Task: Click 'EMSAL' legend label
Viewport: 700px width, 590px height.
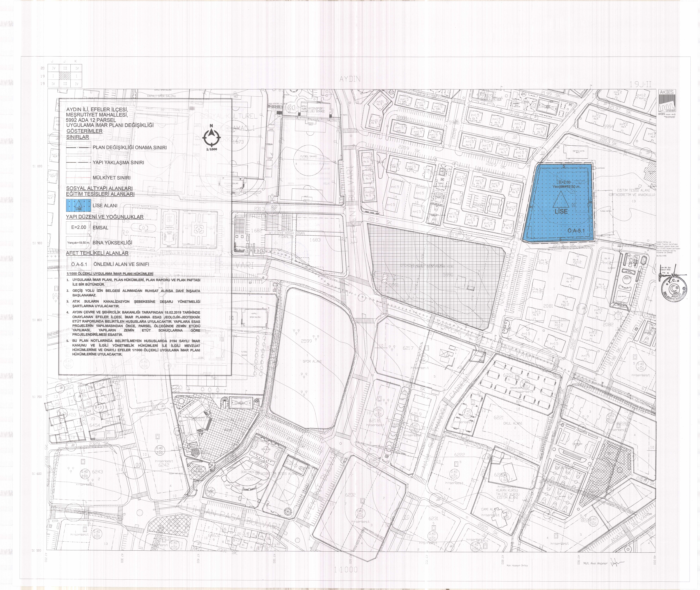Action: [101, 228]
